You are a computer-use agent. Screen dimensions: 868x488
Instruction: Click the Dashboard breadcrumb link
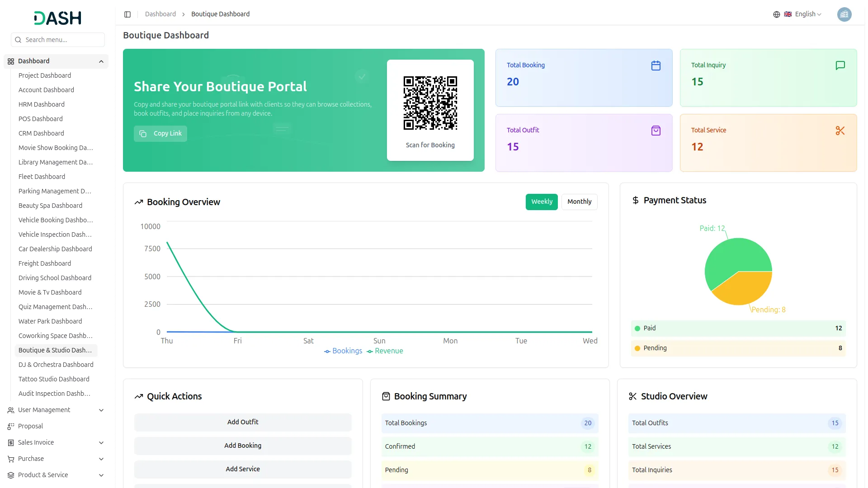[x=160, y=14]
